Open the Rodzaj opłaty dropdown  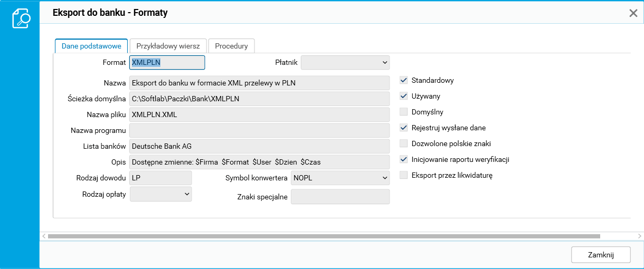click(x=160, y=194)
